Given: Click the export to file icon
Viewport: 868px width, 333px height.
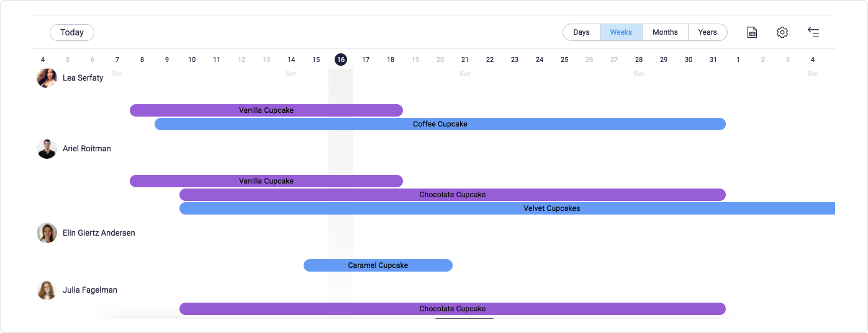Looking at the screenshot, I should point(752,33).
